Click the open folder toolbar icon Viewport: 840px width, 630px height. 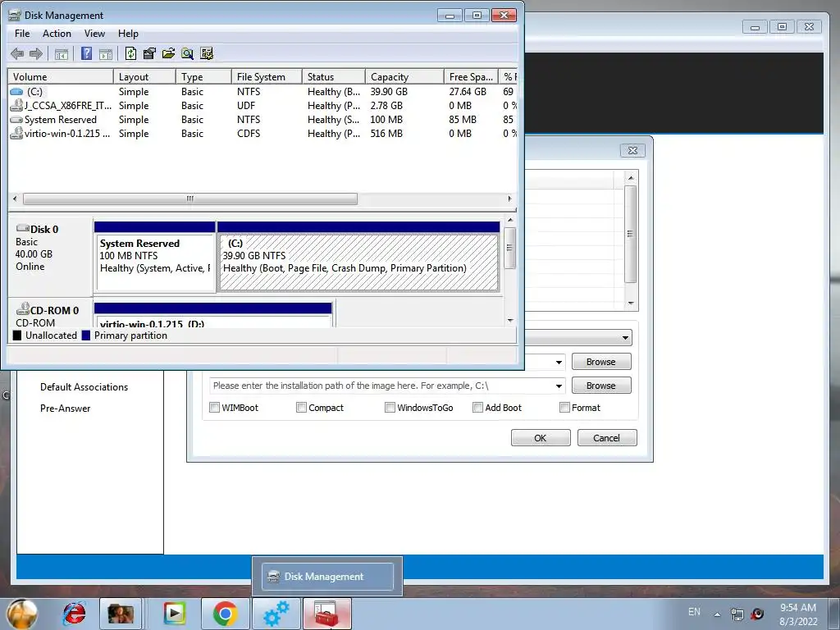(x=168, y=53)
